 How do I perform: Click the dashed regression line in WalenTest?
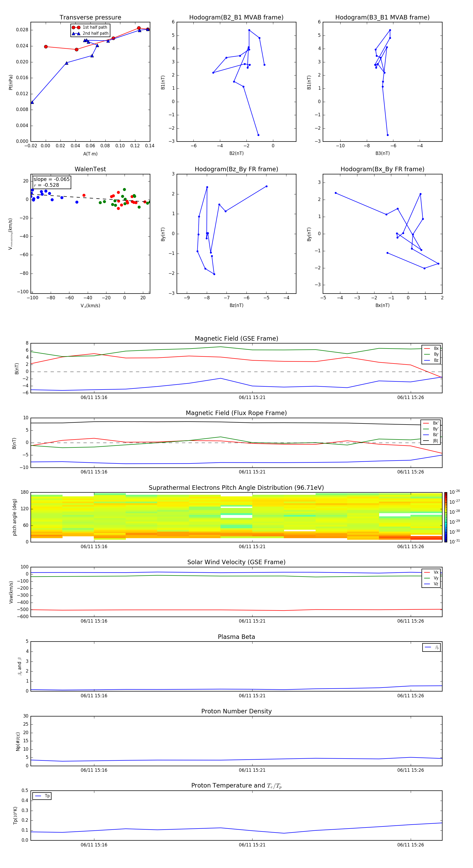click(x=90, y=198)
